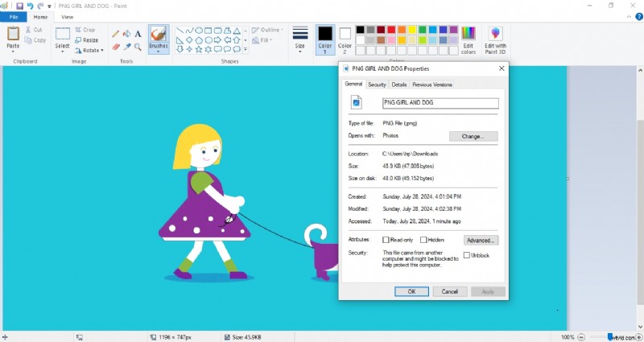Click the file name field in Properties
The height and width of the screenshot is (342, 644).
440,103
